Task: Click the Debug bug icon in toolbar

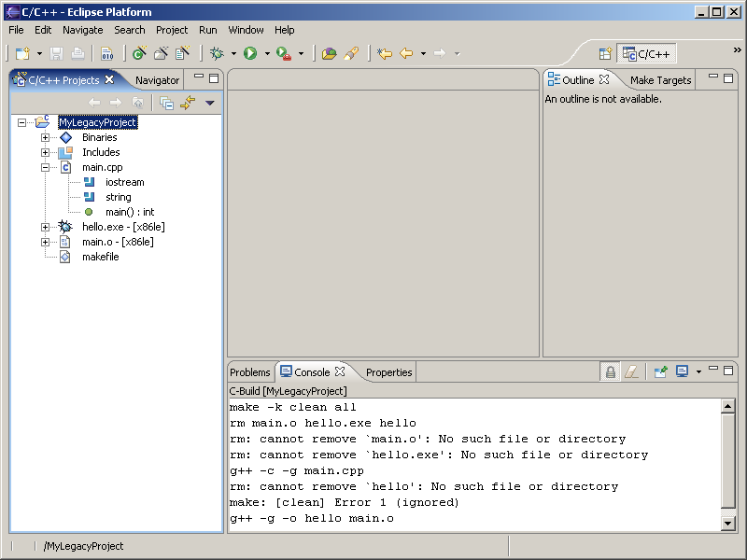Action: pos(217,54)
